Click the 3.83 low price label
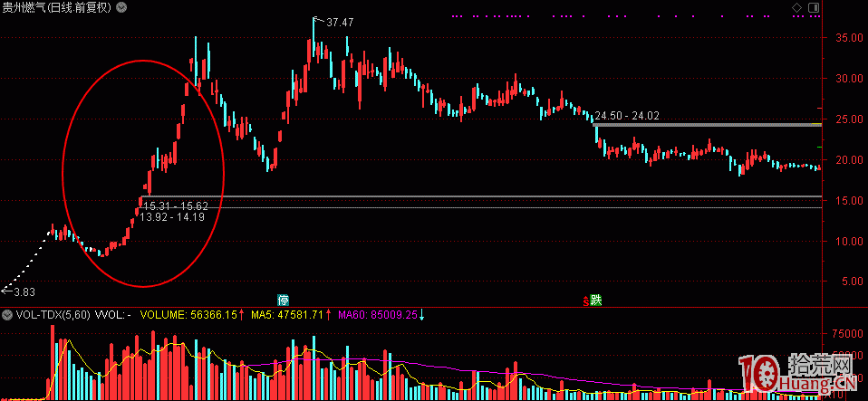 24,292
